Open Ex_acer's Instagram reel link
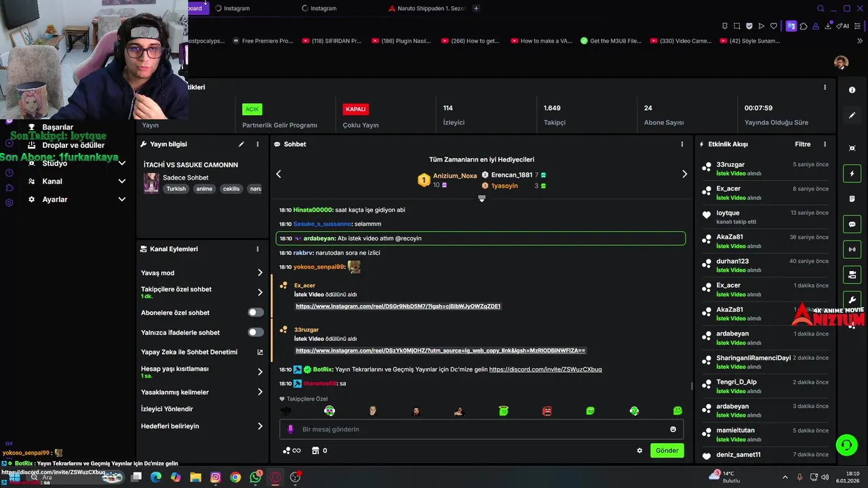The width and height of the screenshot is (868, 488). [x=398, y=306]
